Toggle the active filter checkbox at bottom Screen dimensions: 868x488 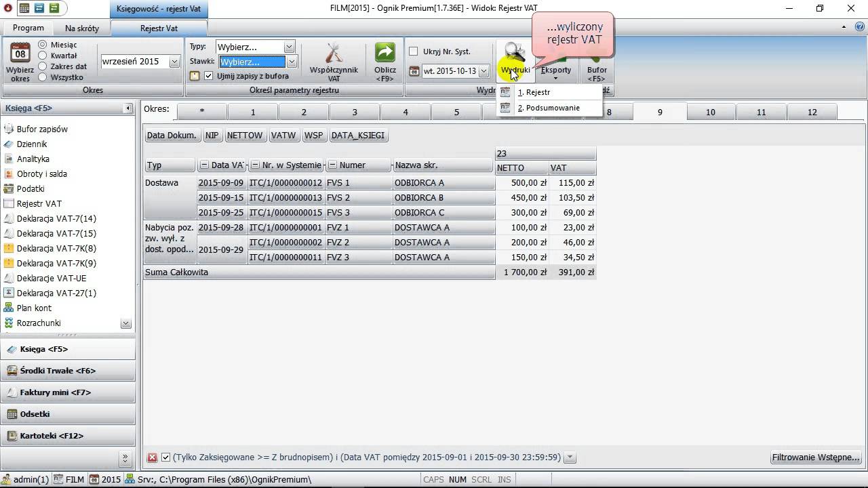(x=166, y=457)
